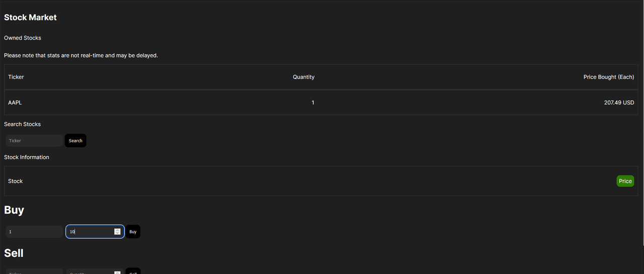Decrease Buy quantity with the down stepper arrow
Image resolution: width=644 pixels, height=274 pixels.
(117, 233)
